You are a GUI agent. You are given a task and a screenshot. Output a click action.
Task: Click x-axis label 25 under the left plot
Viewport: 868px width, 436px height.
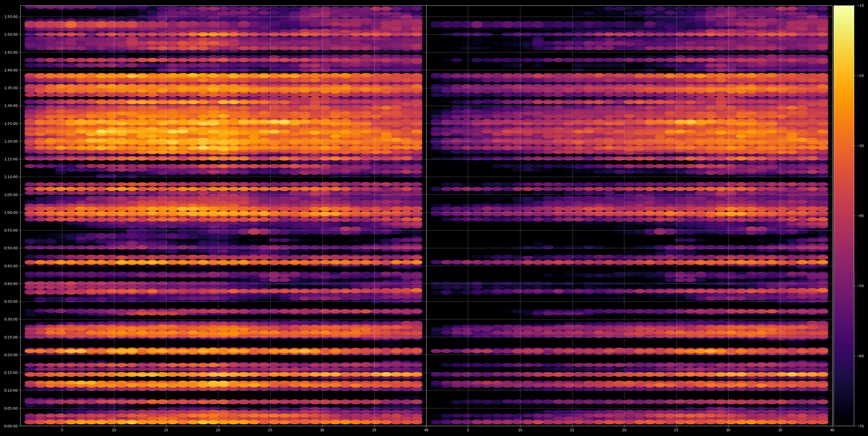(x=270, y=430)
